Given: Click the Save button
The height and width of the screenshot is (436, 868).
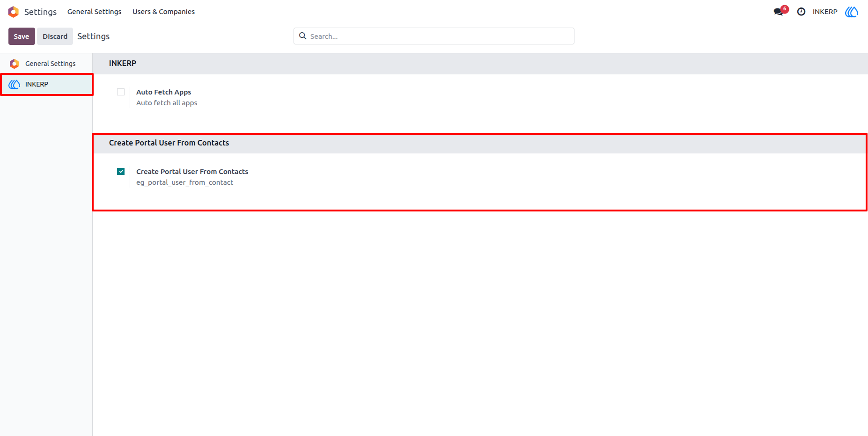Looking at the screenshot, I should pyautogui.click(x=22, y=36).
